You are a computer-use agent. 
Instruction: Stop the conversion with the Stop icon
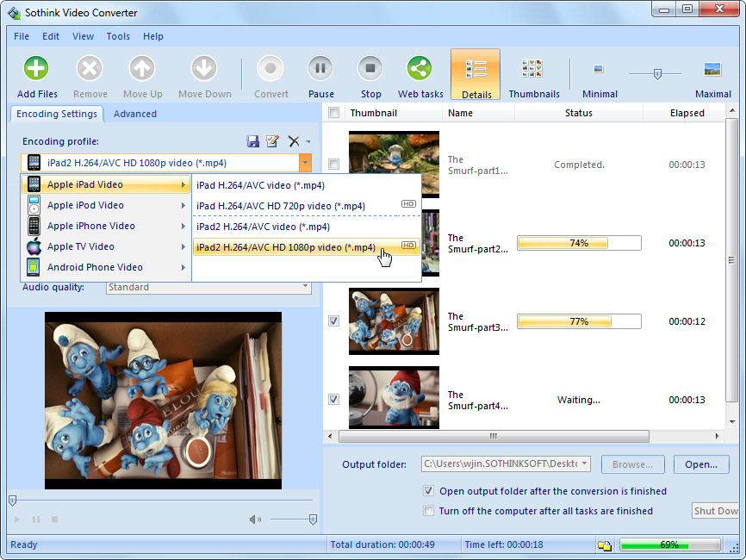pyautogui.click(x=370, y=69)
